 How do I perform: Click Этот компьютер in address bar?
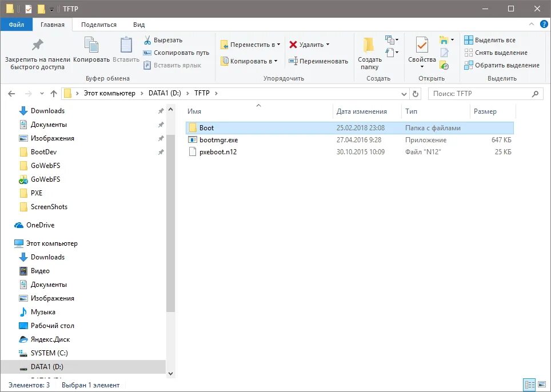pos(109,93)
